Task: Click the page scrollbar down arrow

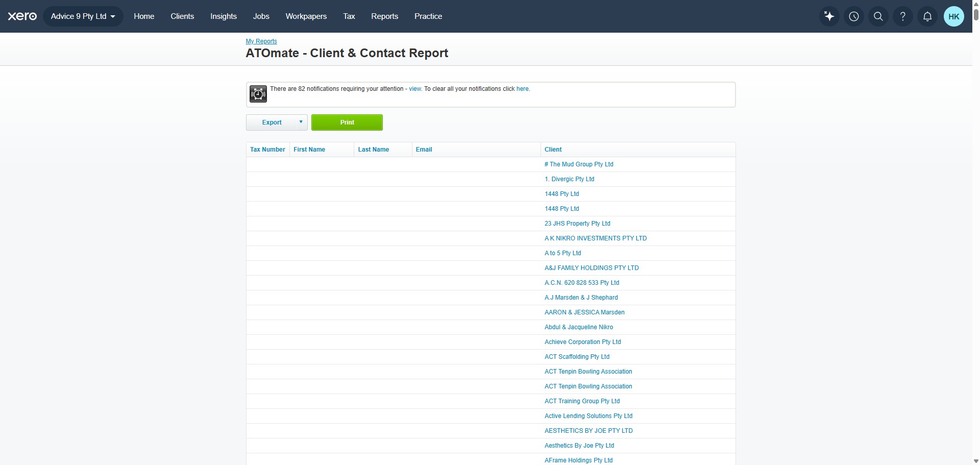Action: [976, 461]
